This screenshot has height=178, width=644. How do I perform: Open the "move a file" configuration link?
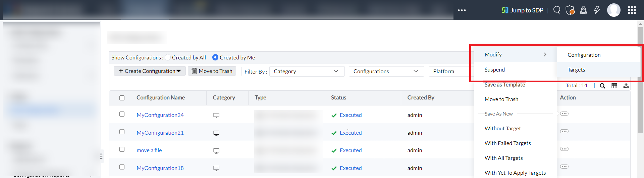pyautogui.click(x=149, y=150)
